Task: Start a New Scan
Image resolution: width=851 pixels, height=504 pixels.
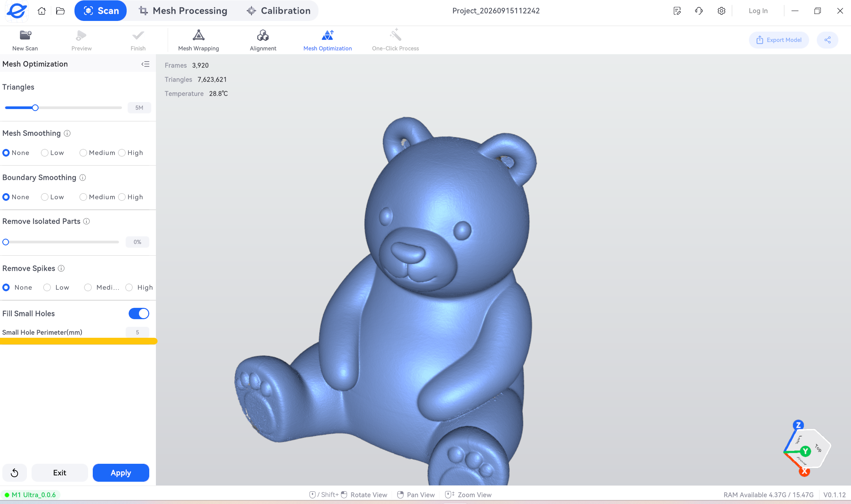Action: coord(25,40)
